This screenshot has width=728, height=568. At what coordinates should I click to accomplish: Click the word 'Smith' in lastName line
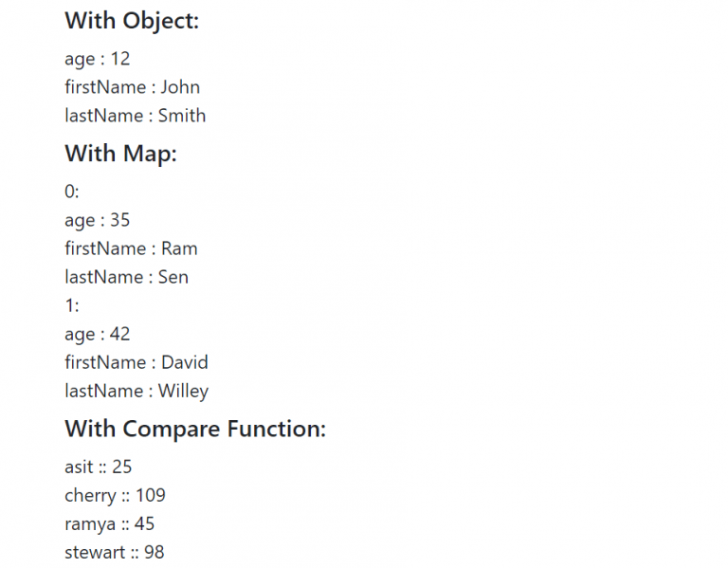182,116
